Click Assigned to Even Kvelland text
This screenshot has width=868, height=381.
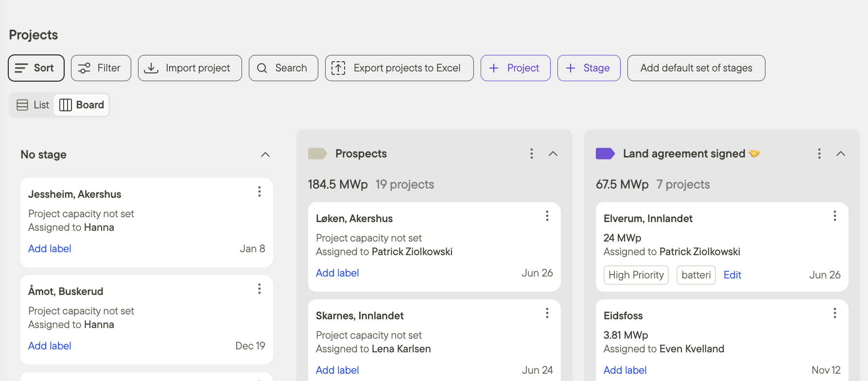(664, 349)
